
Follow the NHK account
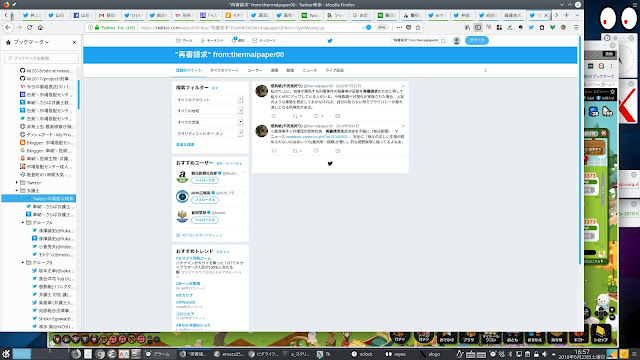(x=205, y=200)
